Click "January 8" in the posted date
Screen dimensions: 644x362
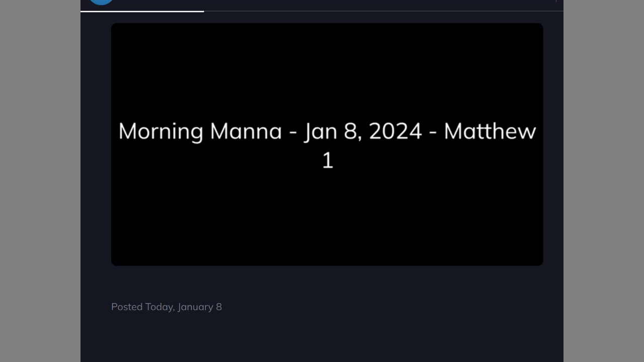[200, 307]
